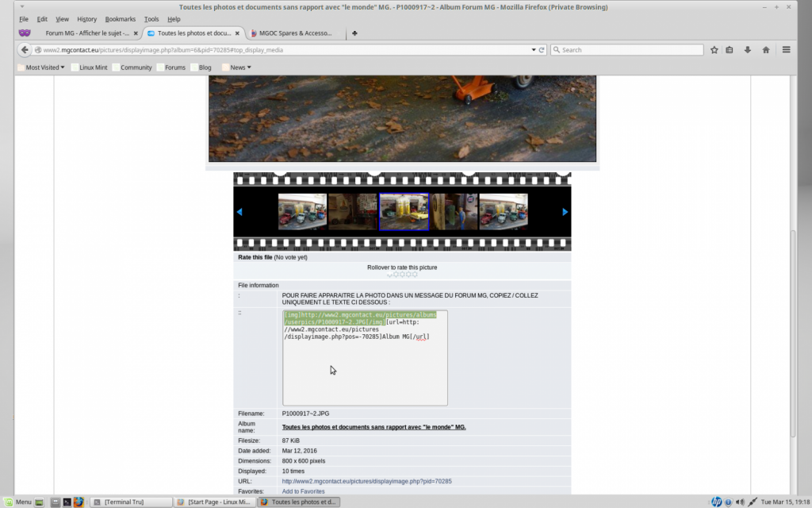
Task: Go back with the browser back arrow
Action: pyautogui.click(x=25, y=50)
